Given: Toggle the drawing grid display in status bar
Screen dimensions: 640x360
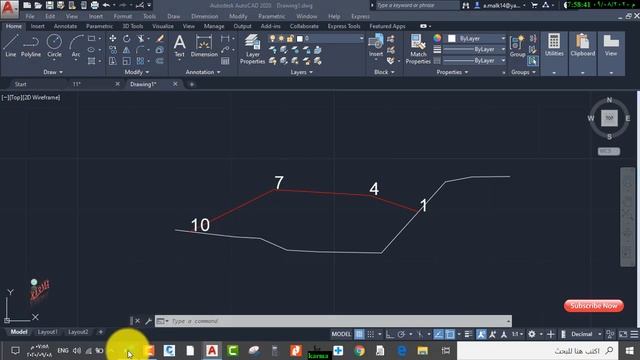Looking at the screenshot, I should coord(359,334).
